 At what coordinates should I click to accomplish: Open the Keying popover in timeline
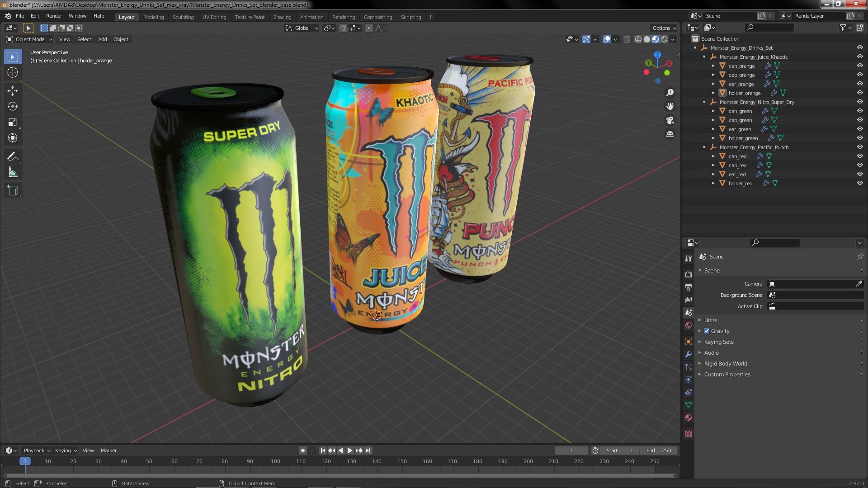[x=66, y=450]
